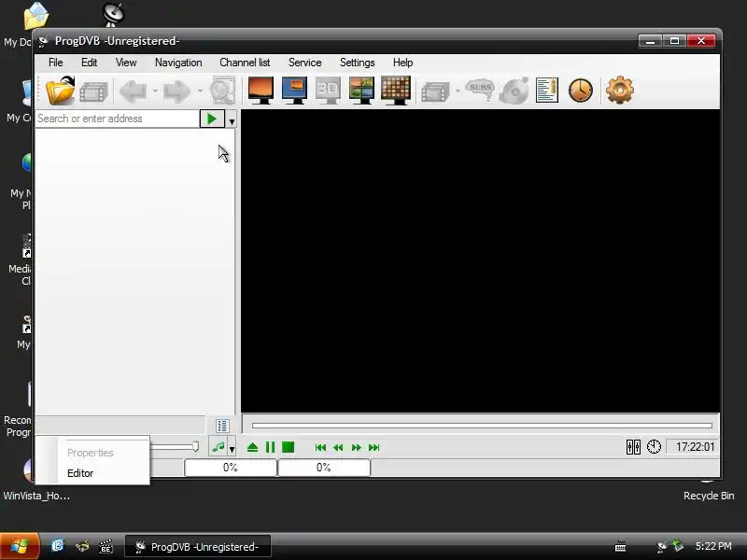Open the File menu
Viewport: 747px width, 560px height.
(55, 63)
